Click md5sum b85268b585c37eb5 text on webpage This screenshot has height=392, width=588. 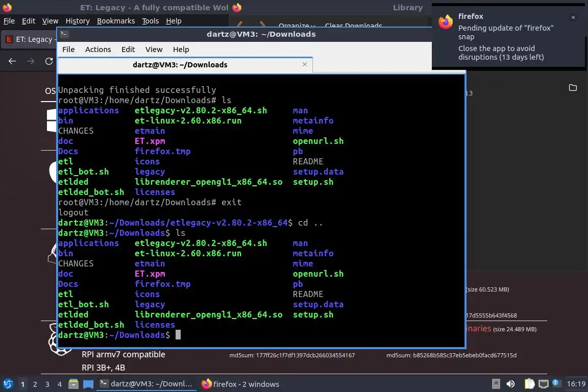tap(452, 355)
